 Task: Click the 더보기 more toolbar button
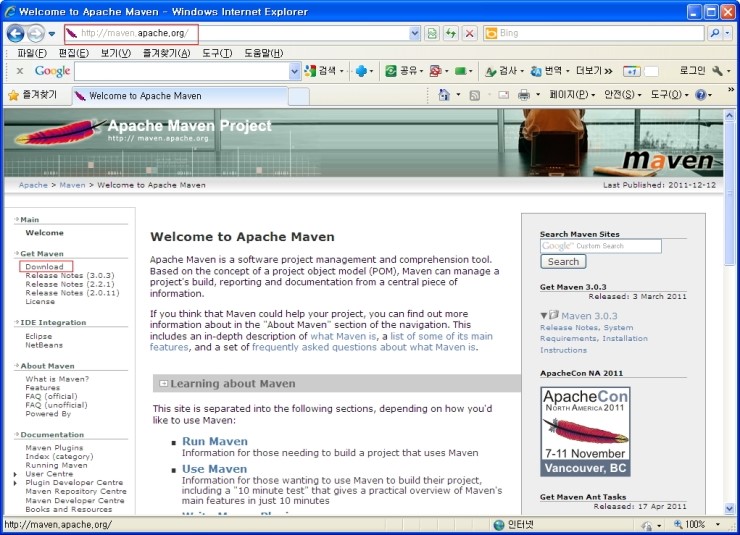[594, 71]
